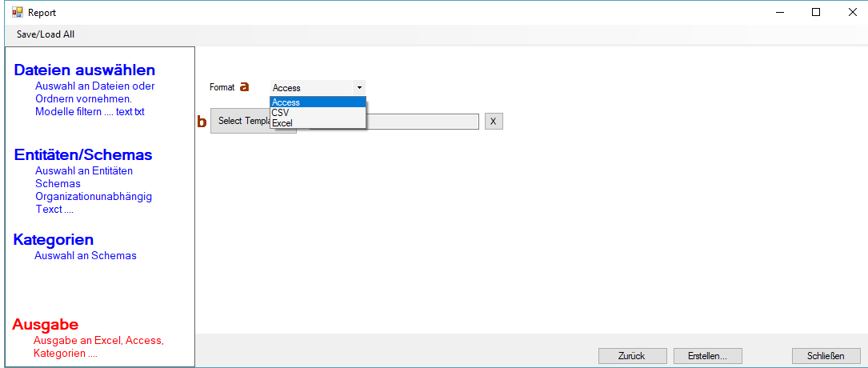Image resolution: width=868 pixels, height=368 pixels.
Task: Click the Zurück button
Action: coord(632,356)
